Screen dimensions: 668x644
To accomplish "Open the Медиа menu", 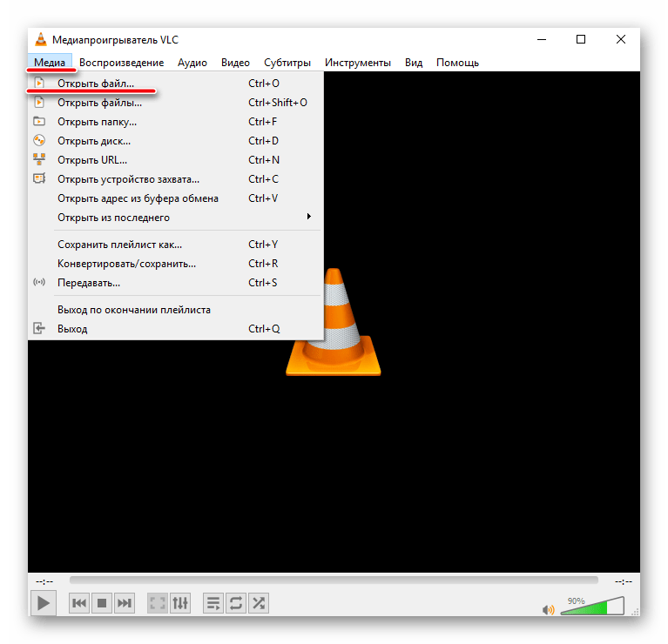I will (50, 63).
